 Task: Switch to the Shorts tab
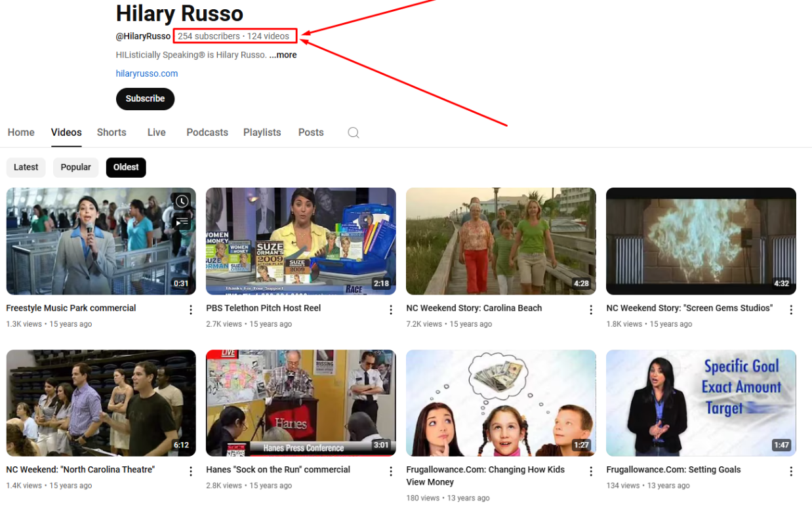coord(112,132)
